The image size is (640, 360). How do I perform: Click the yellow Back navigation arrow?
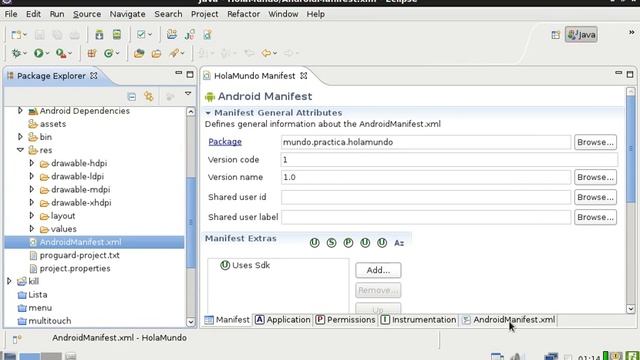click(266, 53)
